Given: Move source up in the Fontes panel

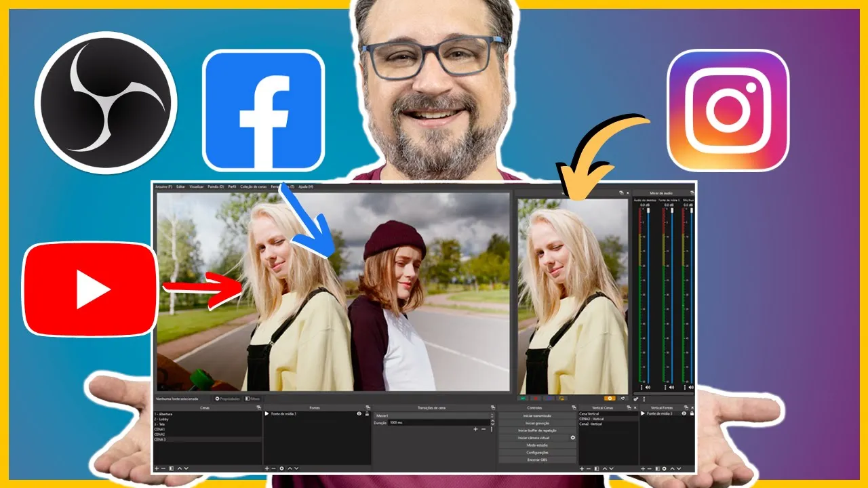Looking at the screenshot, I should point(290,468).
